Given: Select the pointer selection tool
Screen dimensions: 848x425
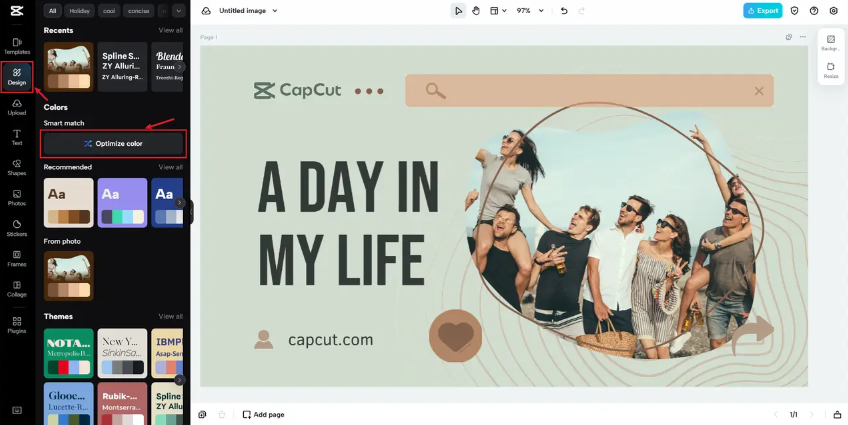Looking at the screenshot, I should pyautogui.click(x=459, y=11).
